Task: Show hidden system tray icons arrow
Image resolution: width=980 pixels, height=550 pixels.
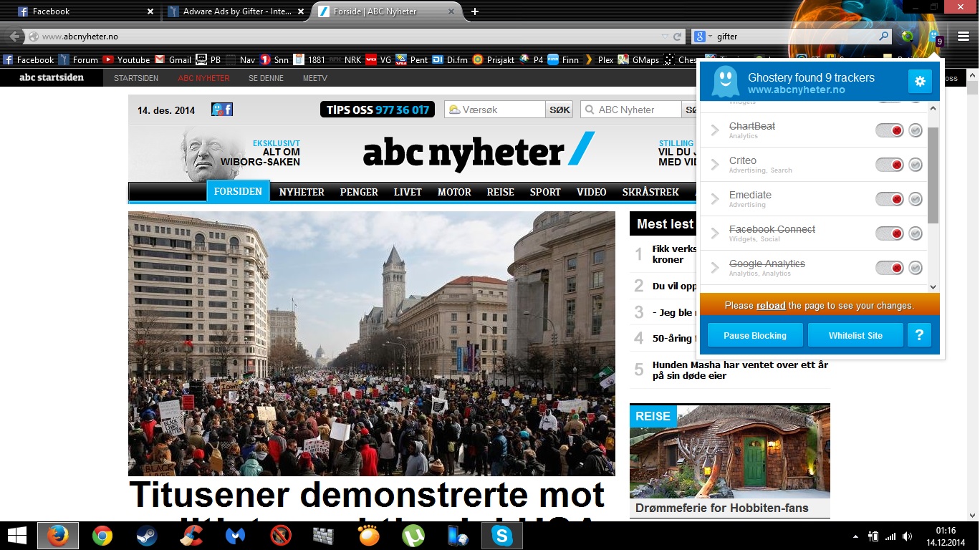Action: pos(855,536)
